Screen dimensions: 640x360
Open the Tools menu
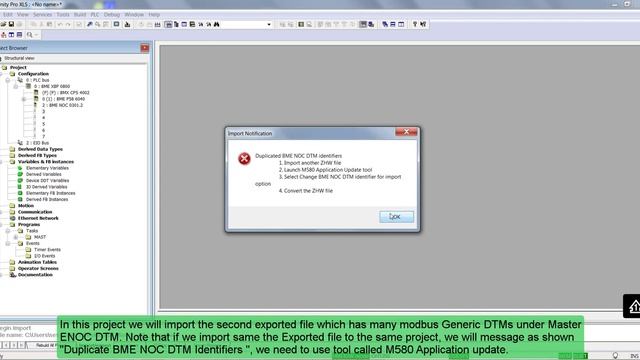click(63, 14)
